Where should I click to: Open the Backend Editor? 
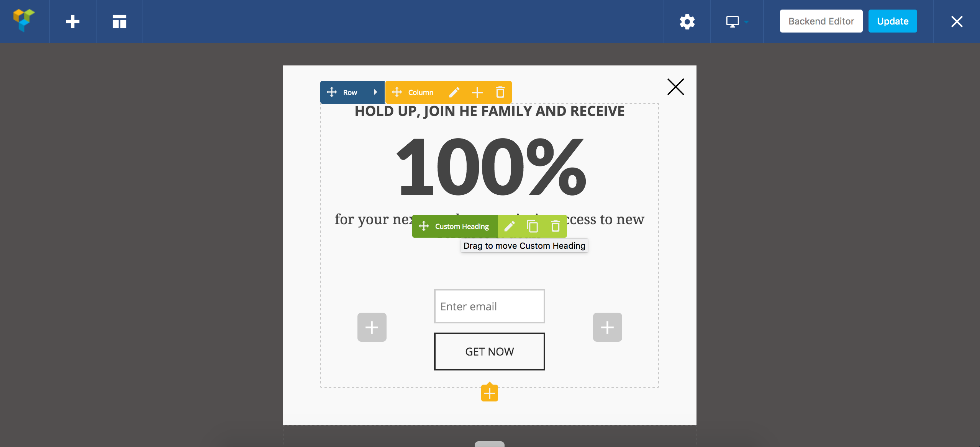point(821,21)
